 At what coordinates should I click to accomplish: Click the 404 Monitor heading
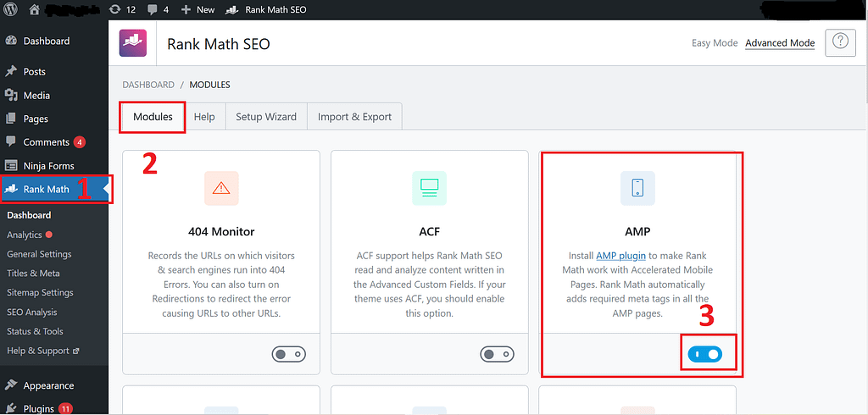tap(221, 231)
